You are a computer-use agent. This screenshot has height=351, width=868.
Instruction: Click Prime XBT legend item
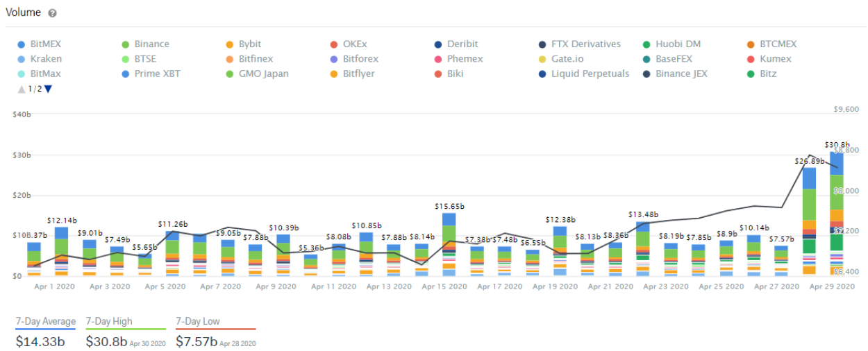pyautogui.click(x=150, y=74)
